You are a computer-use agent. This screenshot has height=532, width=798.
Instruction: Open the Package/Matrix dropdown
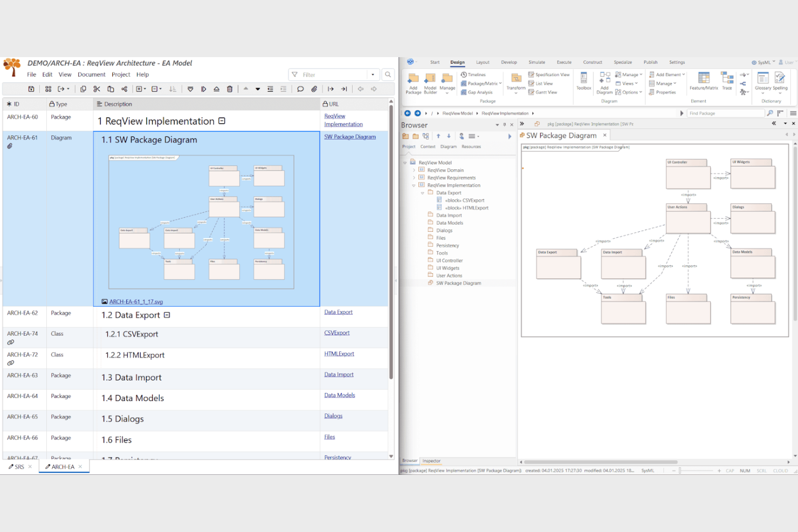tap(481, 84)
